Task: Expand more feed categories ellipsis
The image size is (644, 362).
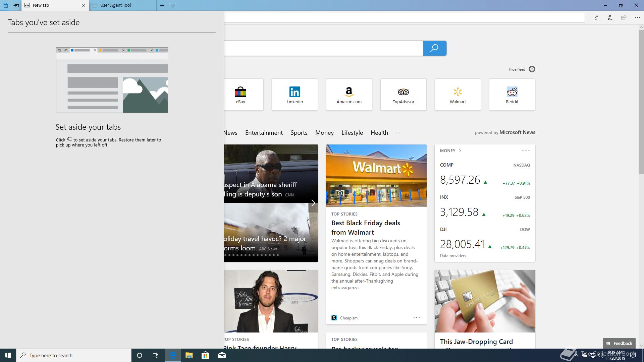Action: click(x=398, y=133)
